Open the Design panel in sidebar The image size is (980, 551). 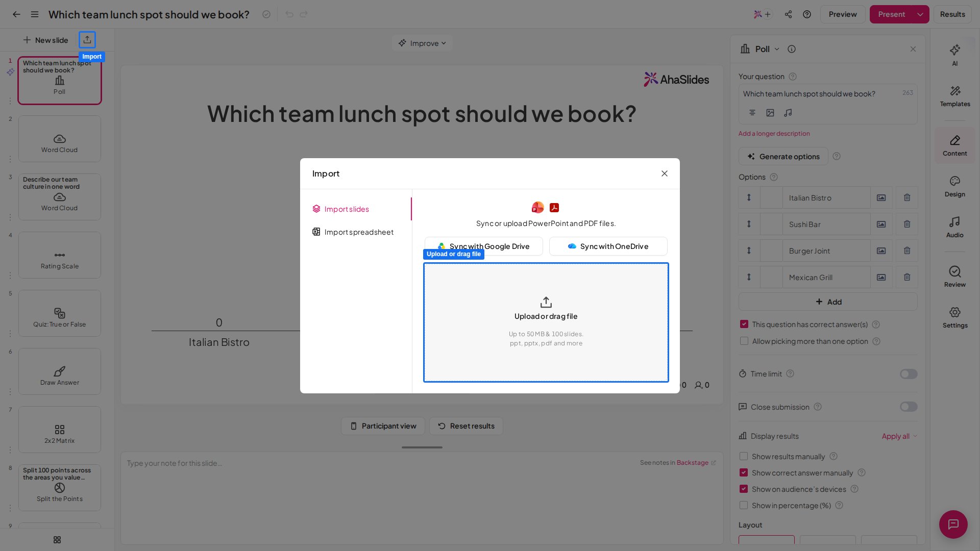[x=955, y=186]
